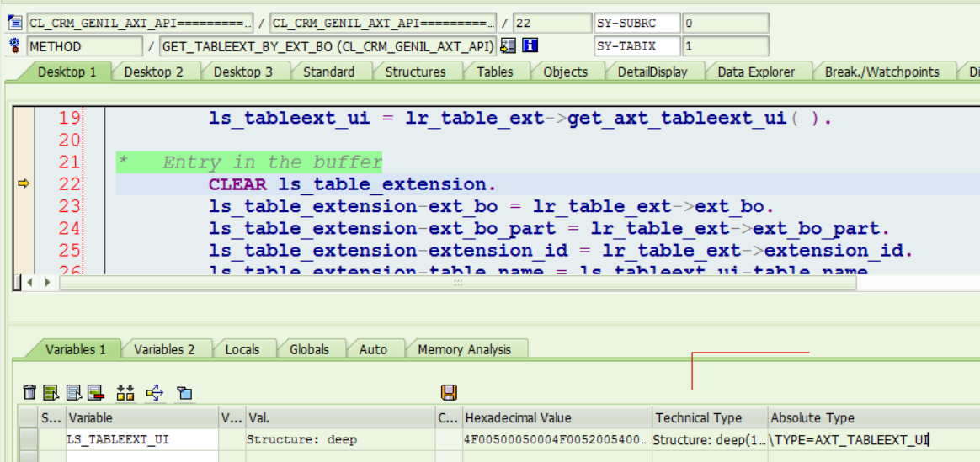
Task: Click the first CL_CRM_GENIL_AXT_API program field
Action: pyautogui.click(x=141, y=23)
